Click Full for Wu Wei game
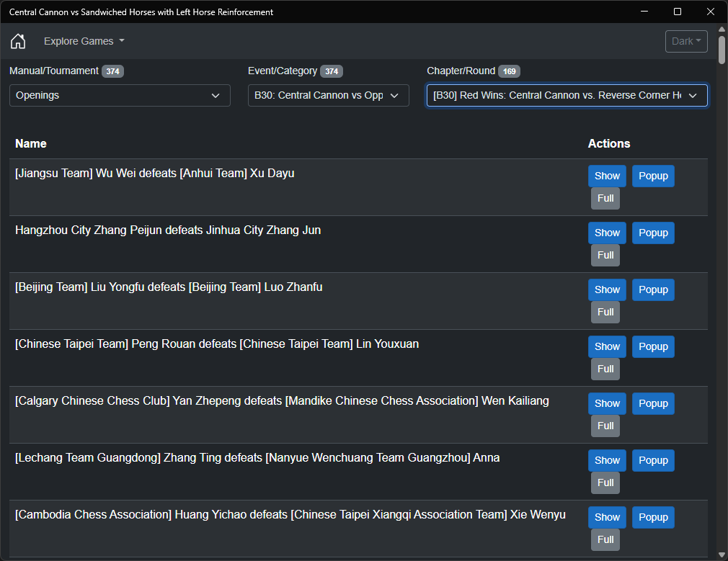The image size is (728, 561). pyautogui.click(x=605, y=198)
